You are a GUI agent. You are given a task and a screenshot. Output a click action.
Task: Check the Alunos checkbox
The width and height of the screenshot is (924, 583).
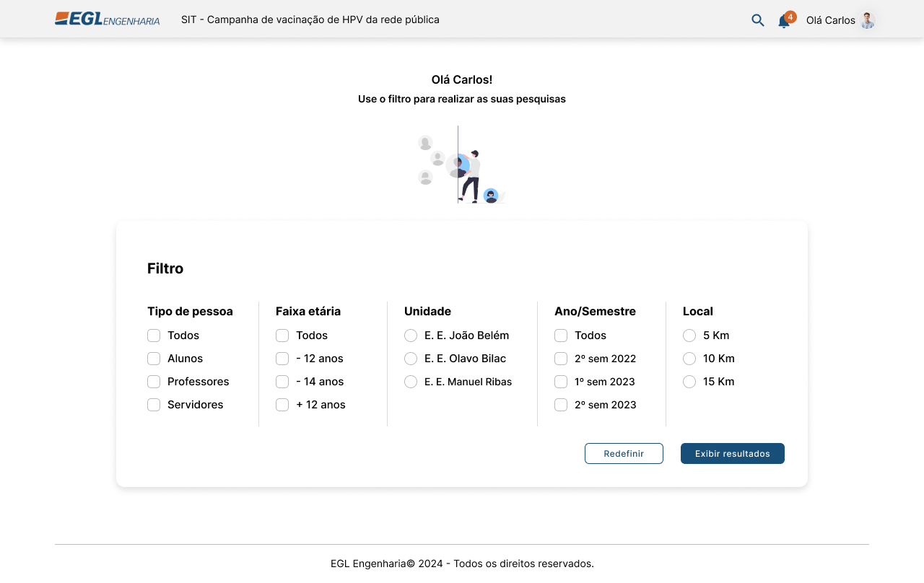[x=154, y=359]
